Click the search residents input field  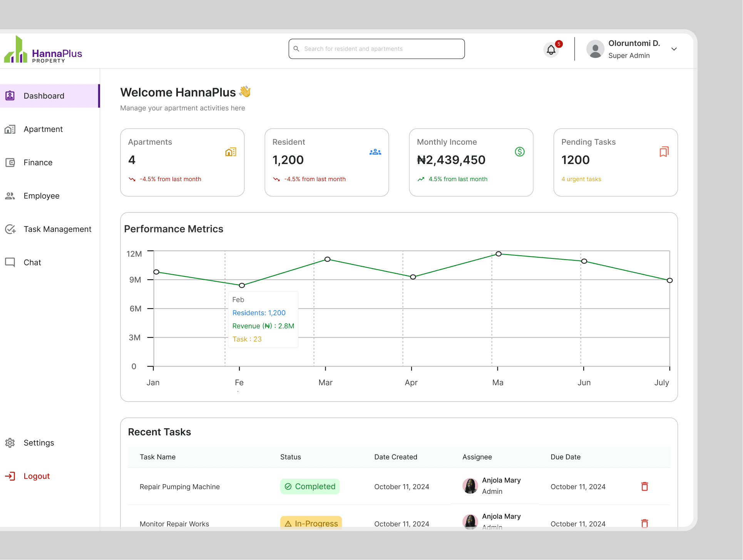click(377, 49)
